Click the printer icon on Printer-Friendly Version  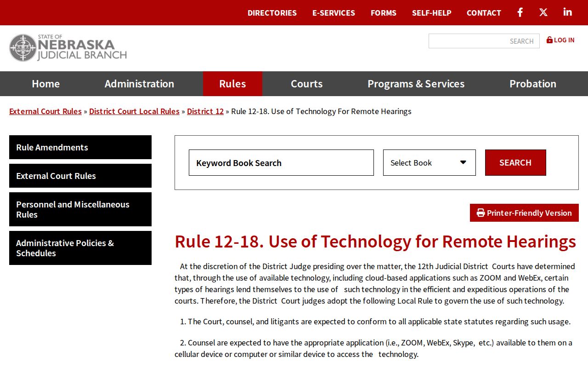click(x=481, y=213)
